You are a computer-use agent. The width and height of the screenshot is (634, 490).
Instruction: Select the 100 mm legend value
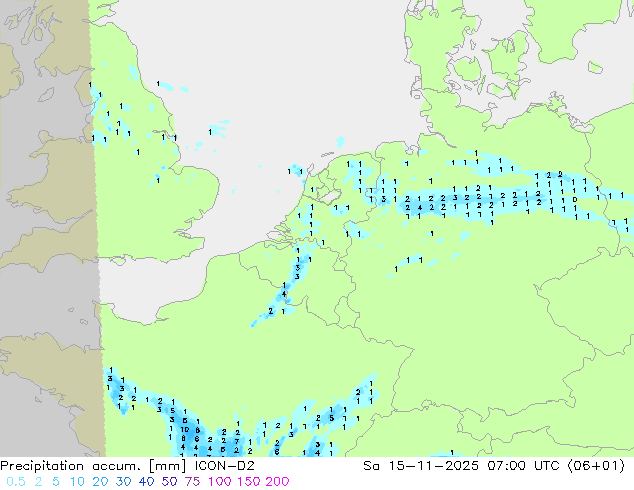pyautogui.click(x=220, y=482)
